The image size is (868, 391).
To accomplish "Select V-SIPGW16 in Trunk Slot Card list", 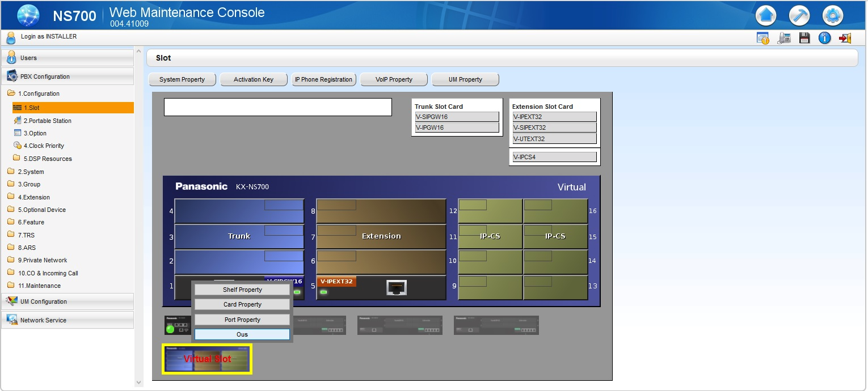I will point(457,117).
